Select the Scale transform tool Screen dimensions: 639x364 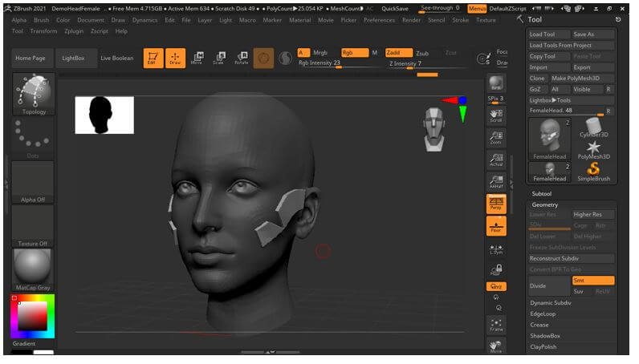coord(218,58)
